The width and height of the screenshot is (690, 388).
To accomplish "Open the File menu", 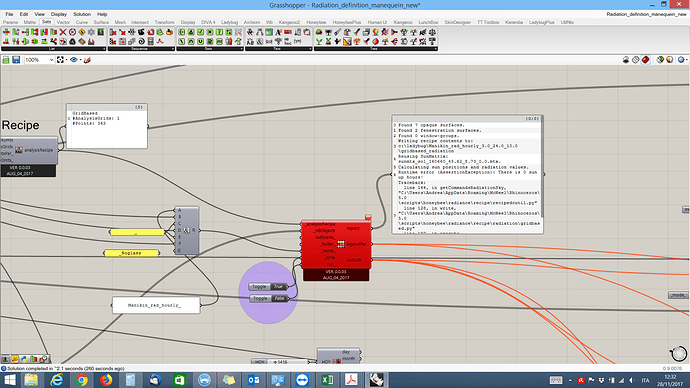I will click(9, 14).
